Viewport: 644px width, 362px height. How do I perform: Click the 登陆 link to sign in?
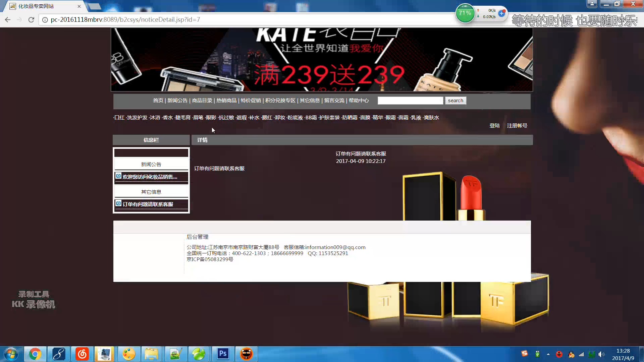[494, 125]
